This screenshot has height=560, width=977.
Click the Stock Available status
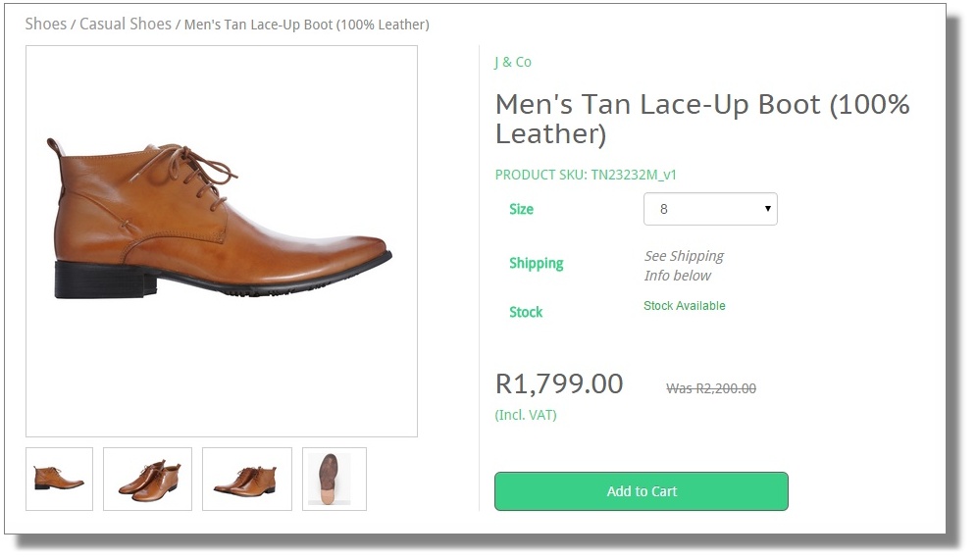(684, 306)
